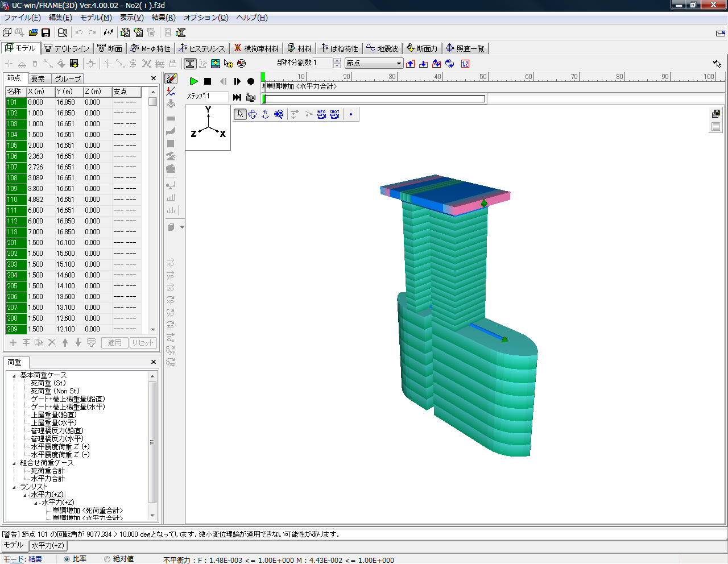The height and width of the screenshot is (564, 728).
Task: Select the 絶対値 radio button
Action: click(x=107, y=559)
